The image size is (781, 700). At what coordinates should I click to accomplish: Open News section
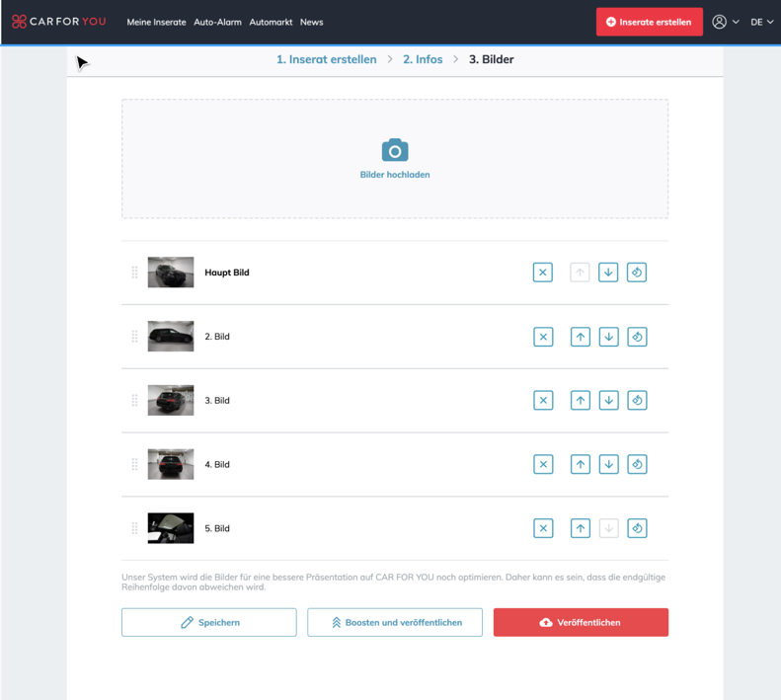pyautogui.click(x=311, y=22)
